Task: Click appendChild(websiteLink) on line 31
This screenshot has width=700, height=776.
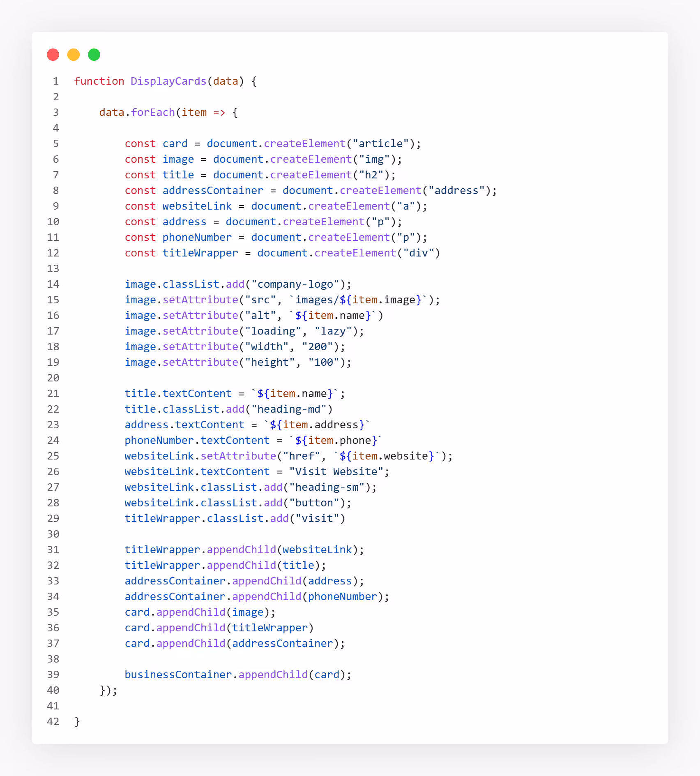Action: (283, 550)
